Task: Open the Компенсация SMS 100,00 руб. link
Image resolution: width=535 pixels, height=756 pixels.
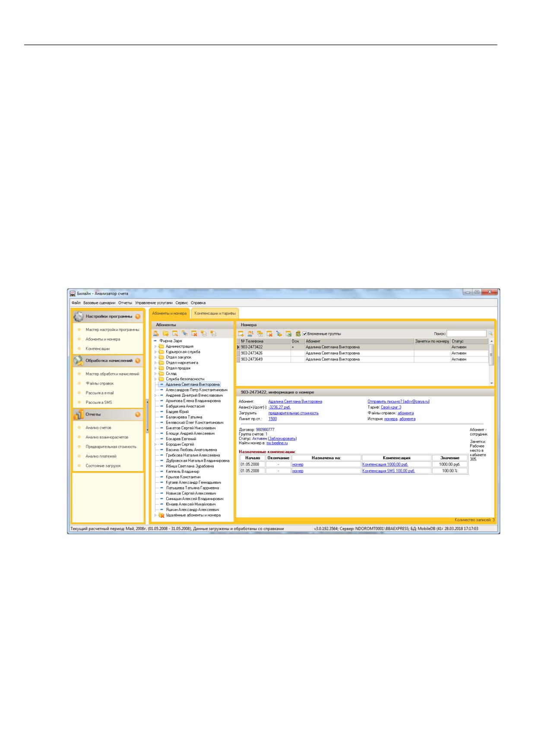Action: pyautogui.click(x=389, y=471)
